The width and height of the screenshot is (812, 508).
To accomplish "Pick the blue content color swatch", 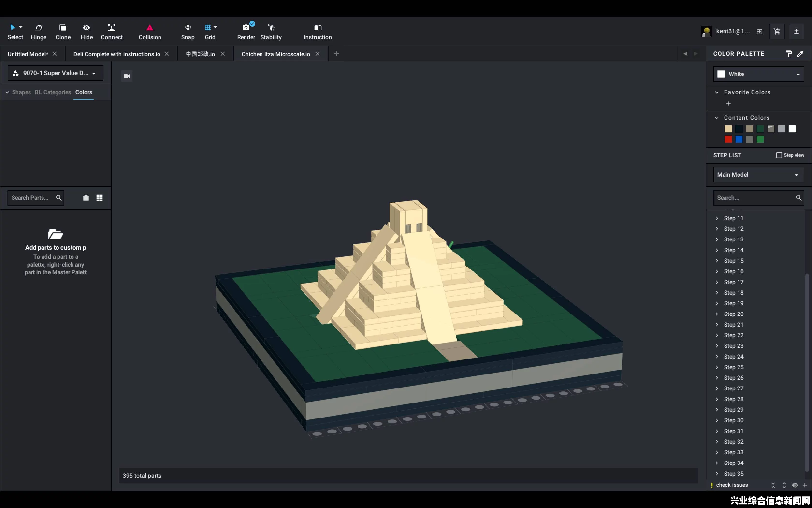I will coord(739,139).
